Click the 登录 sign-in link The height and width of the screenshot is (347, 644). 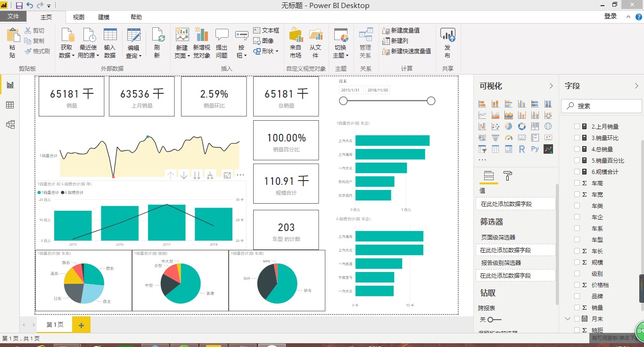pos(611,16)
